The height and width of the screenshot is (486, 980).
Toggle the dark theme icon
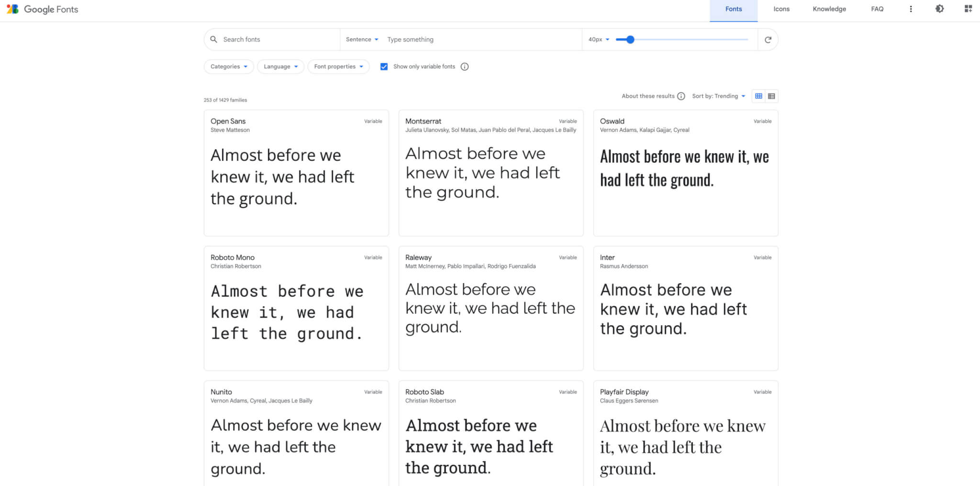pyautogui.click(x=939, y=9)
